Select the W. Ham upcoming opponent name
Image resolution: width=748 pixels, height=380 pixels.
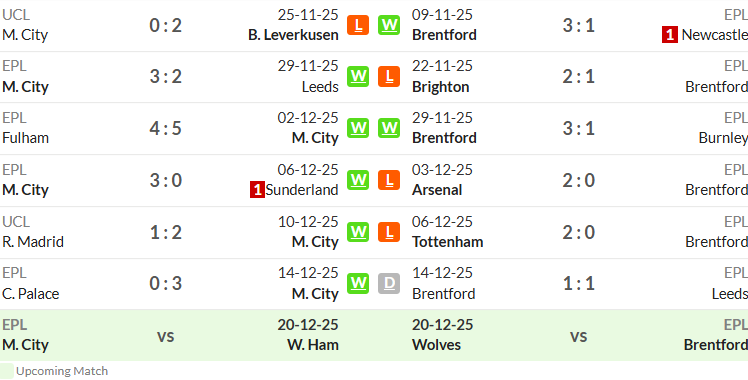point(313,345)
